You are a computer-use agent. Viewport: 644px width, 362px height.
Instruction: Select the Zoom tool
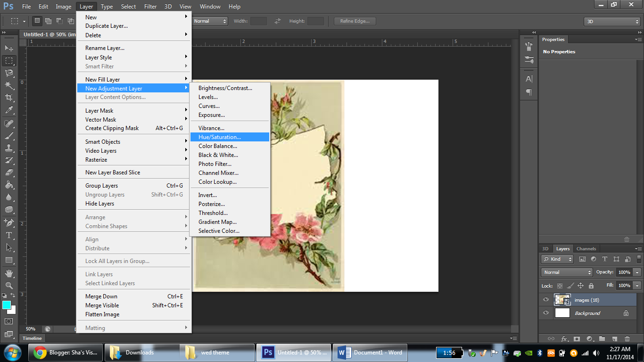click(x=9, y=285)
